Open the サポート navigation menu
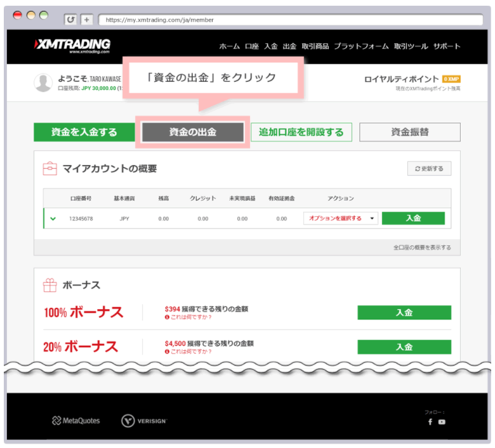This screenshot has width=495, height=448. [x=447, y=46]
